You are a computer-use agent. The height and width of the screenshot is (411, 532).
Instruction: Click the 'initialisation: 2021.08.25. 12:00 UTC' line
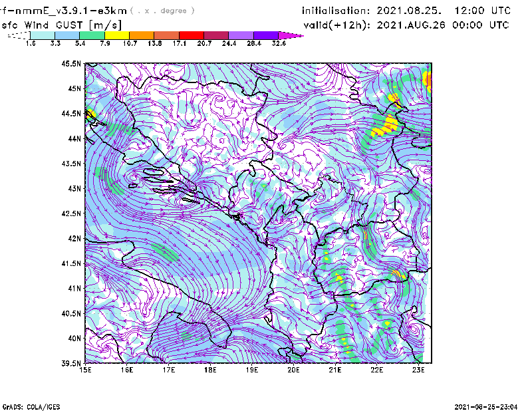(406, 11)
